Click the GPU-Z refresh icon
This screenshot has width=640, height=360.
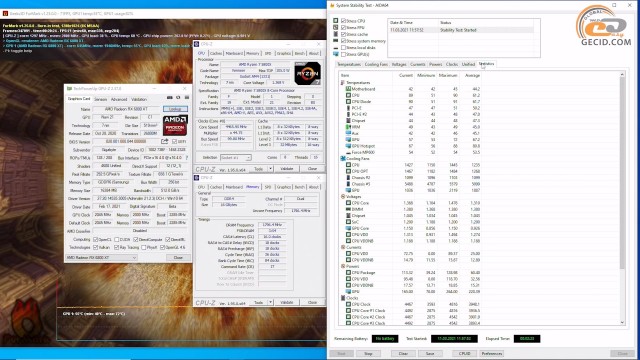[178, 98]
